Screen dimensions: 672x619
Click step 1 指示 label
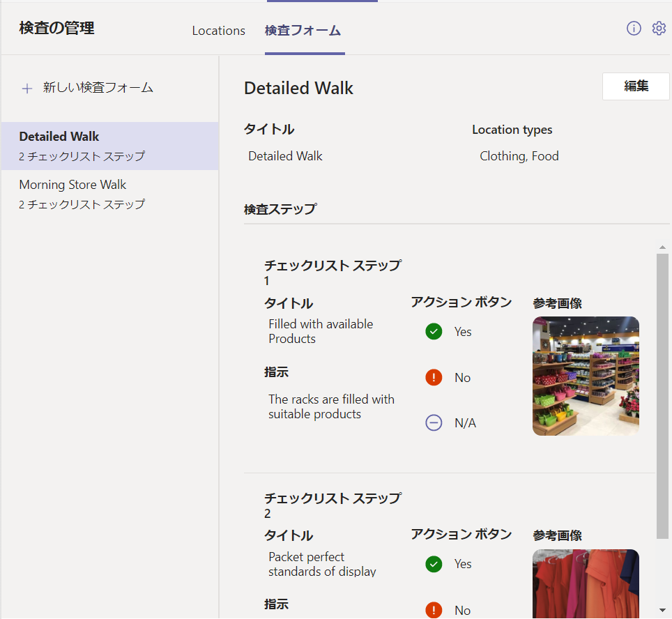click(277, 372)
